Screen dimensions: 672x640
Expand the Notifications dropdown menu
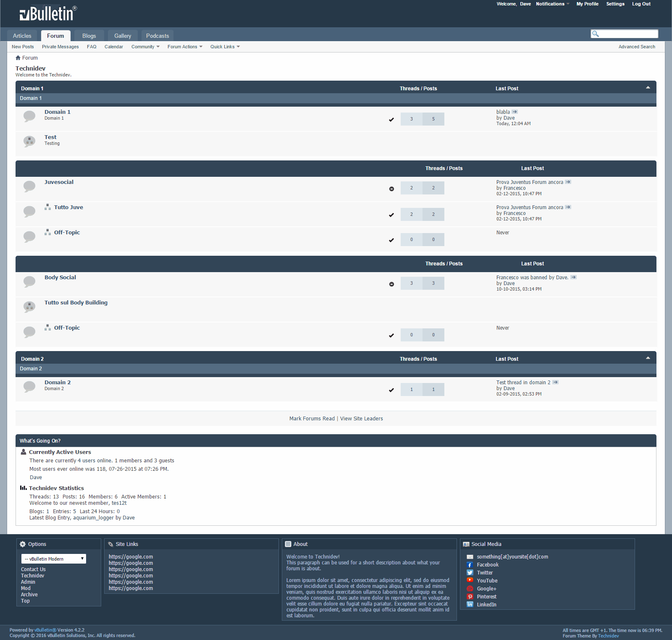tap(553, 4)
